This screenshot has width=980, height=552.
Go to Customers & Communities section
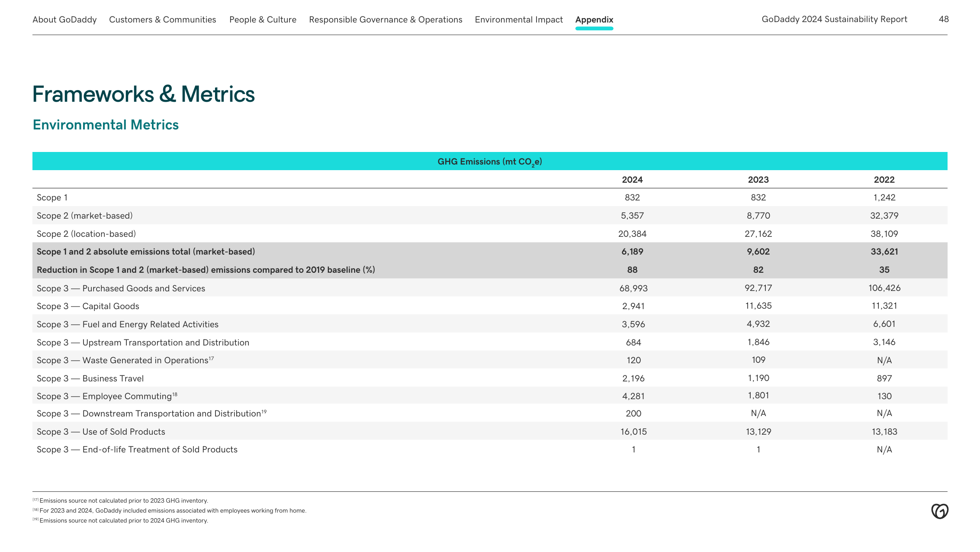pyautogui.click(x=162, y=19)
